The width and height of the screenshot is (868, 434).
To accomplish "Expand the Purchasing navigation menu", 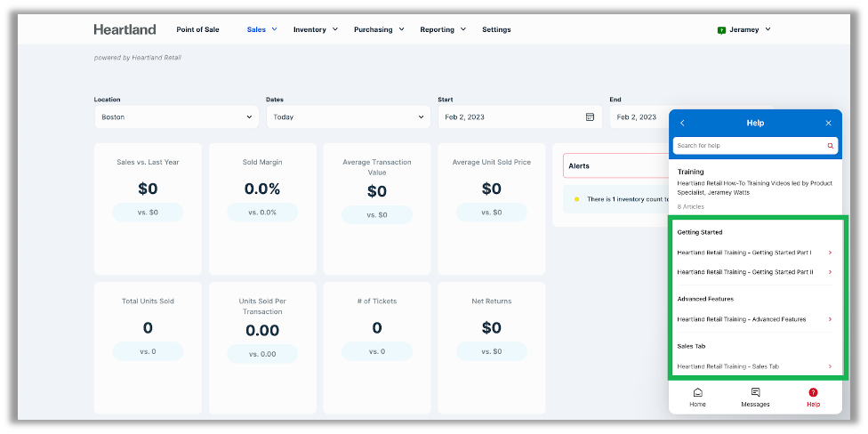I will tap(379, 29).
